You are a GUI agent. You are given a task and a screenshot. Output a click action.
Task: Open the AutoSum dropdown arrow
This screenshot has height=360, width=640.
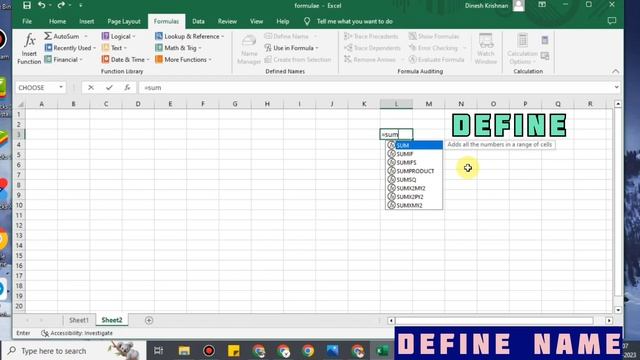pyautogui.click(x=86, y=36)
